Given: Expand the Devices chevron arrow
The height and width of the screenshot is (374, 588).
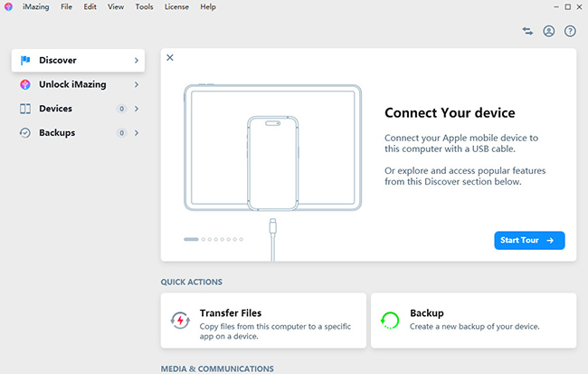Looking at the screenshot, I should pos(137,109).
